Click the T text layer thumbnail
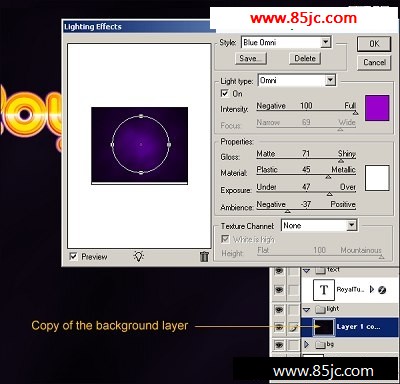Screen dimensions: 400x384 pos(324,290)
